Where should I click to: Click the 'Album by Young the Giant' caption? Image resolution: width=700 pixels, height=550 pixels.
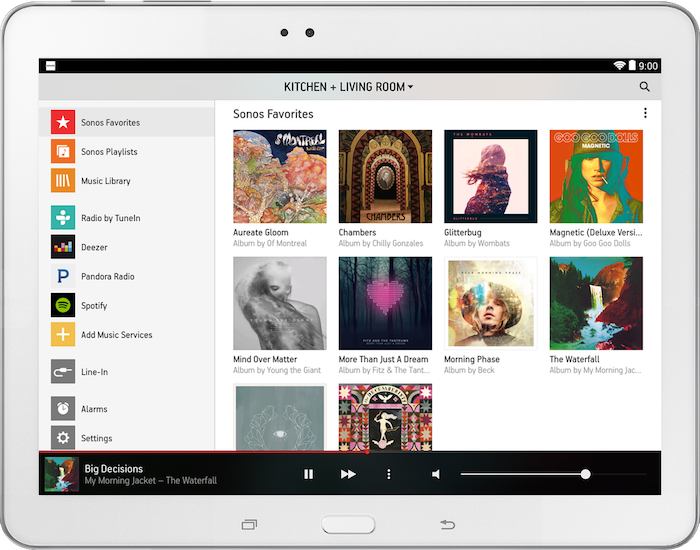(277, 370)
